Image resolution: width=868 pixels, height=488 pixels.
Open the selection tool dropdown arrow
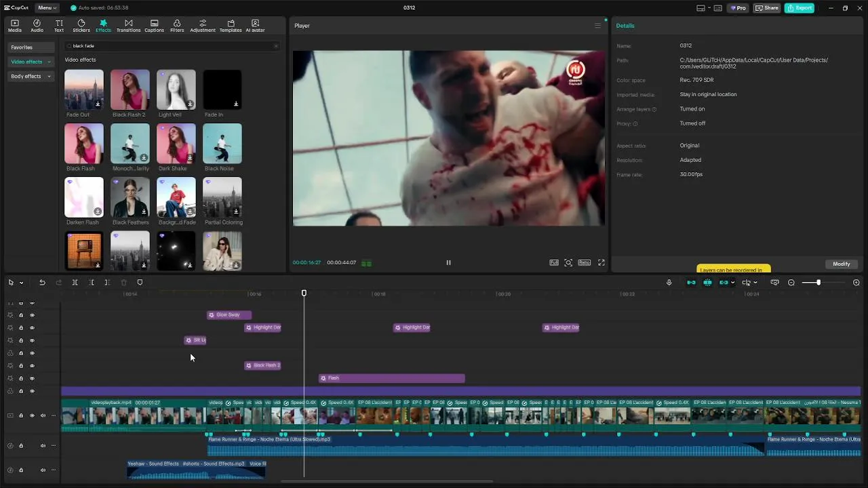21,283
